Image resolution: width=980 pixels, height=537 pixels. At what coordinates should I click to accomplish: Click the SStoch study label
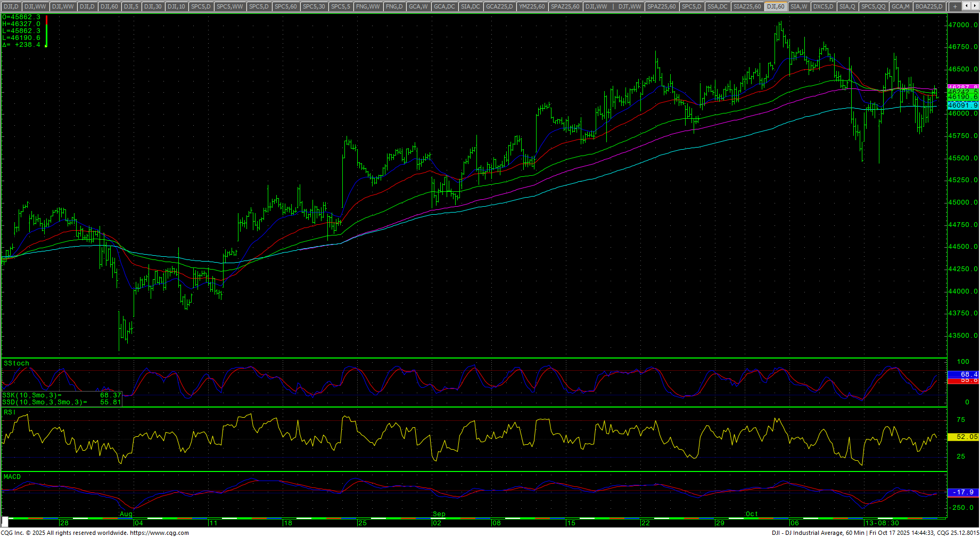tap(17, 363)
